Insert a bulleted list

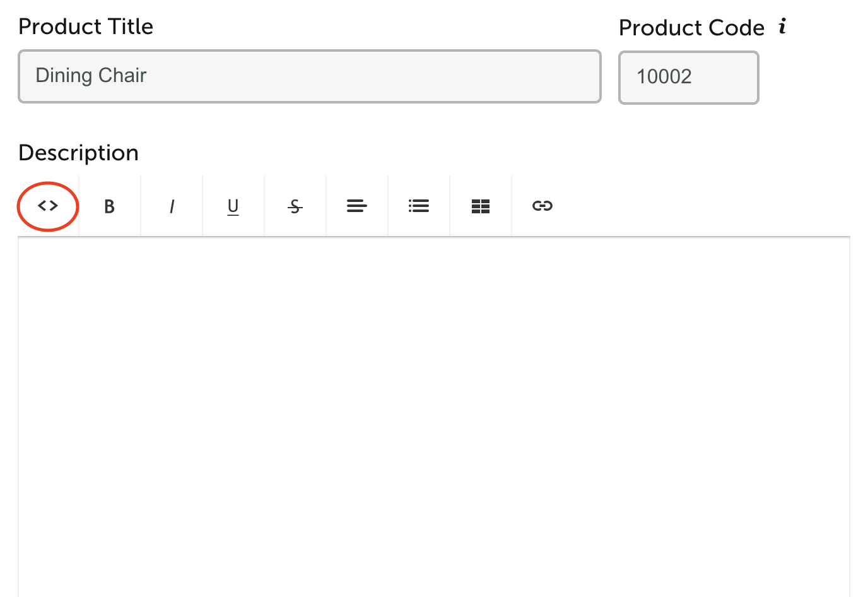418,206
